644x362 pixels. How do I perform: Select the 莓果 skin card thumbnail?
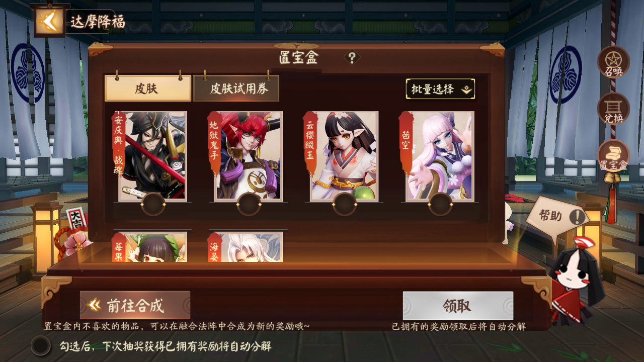point(150,247)
